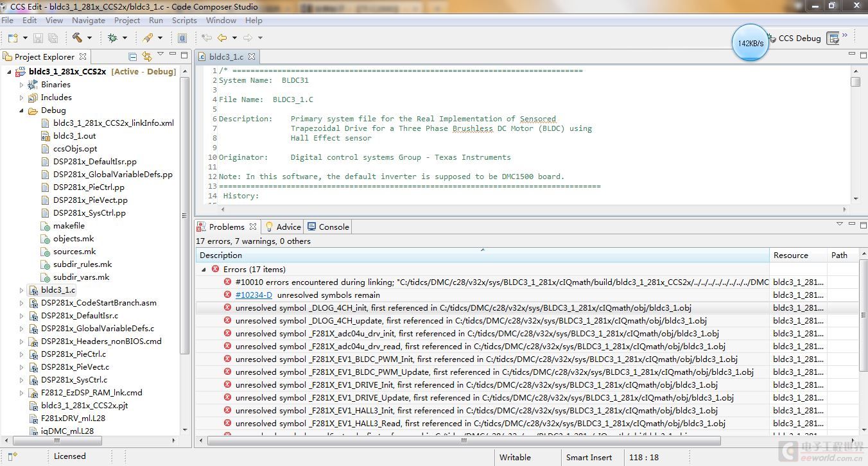Click the Collapse All icon in Project Explorer

133,56
